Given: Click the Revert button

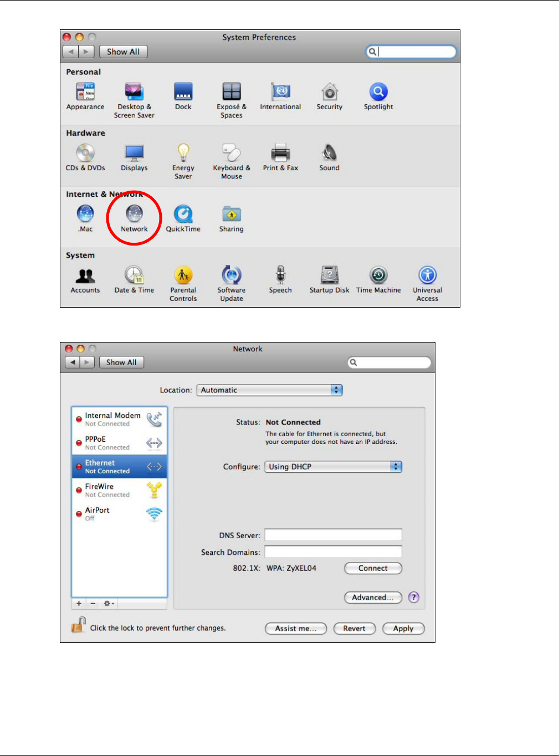Looking at the screenshot, I should coord(355,629).
